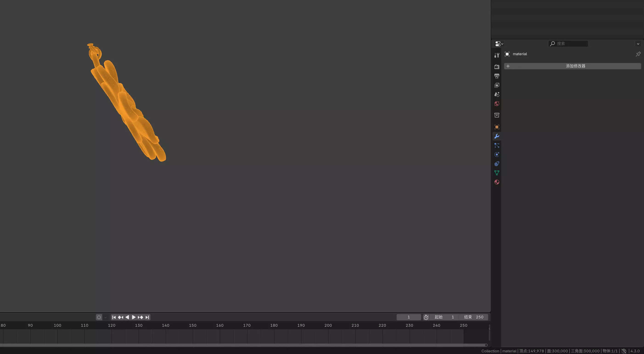Image resolution: width=644 pixels, height=354 pixels.
Task: Open the Particles properties tab
Action: coord(497,146)
